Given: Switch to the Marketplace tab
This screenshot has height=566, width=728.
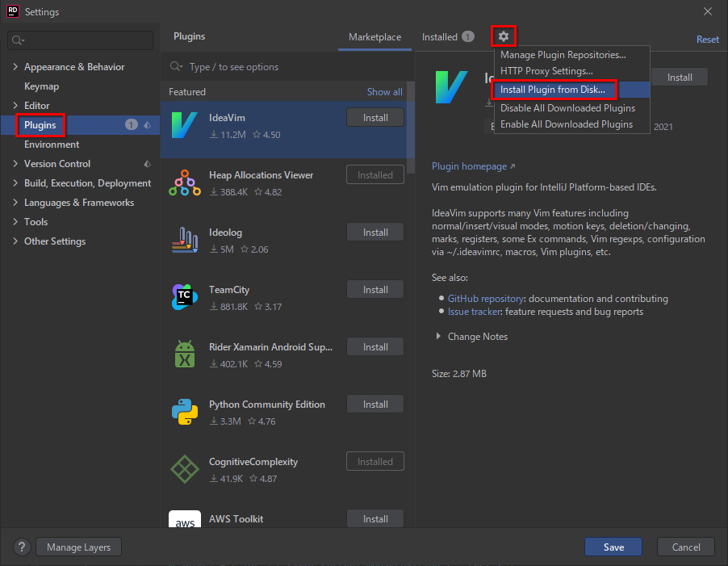Looking at the screenshot, I should [374, 36].
